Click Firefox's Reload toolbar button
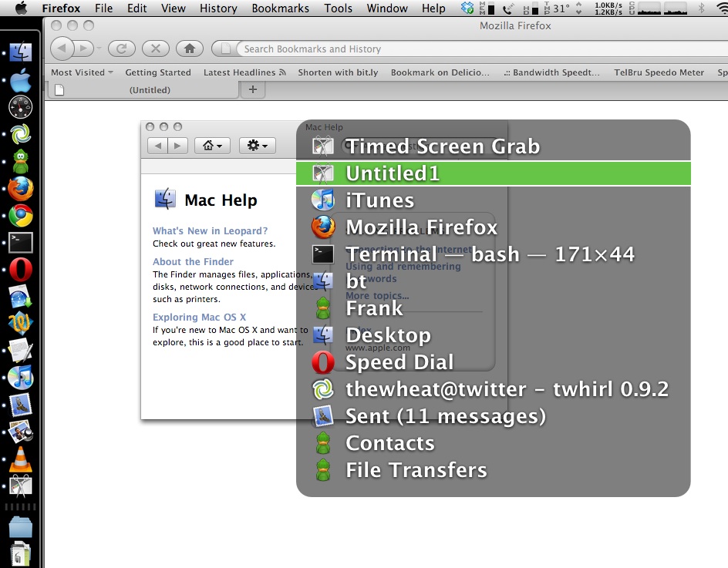The width and height of the screenshot is (728, 568). (121, 49)
